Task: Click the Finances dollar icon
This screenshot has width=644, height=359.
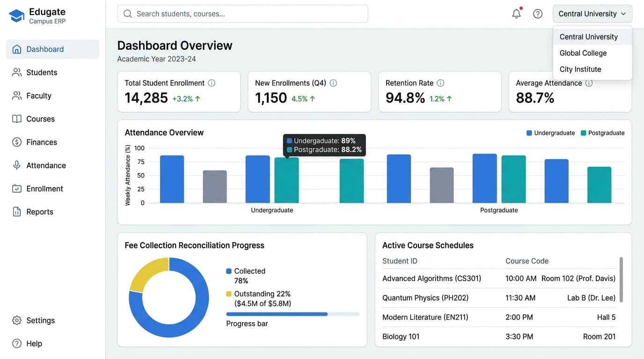Action: click(x=17, y=142)
